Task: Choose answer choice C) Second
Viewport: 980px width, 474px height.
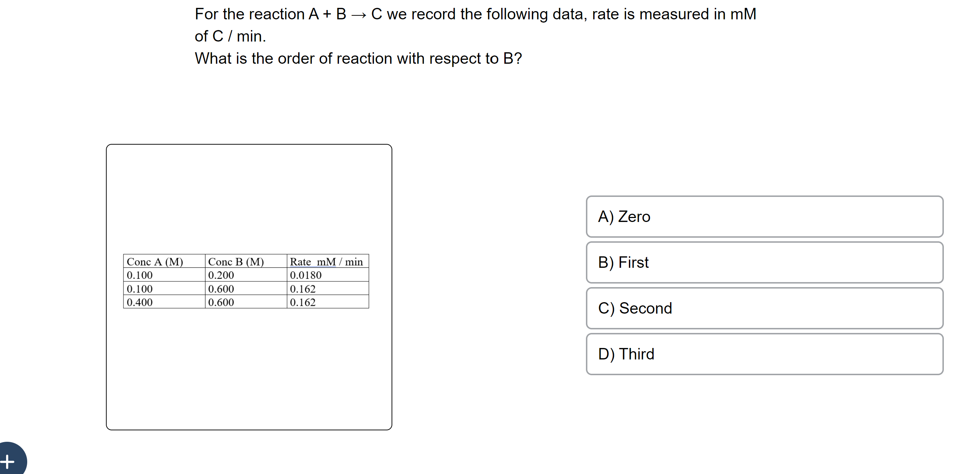Action: coord(764,308)
